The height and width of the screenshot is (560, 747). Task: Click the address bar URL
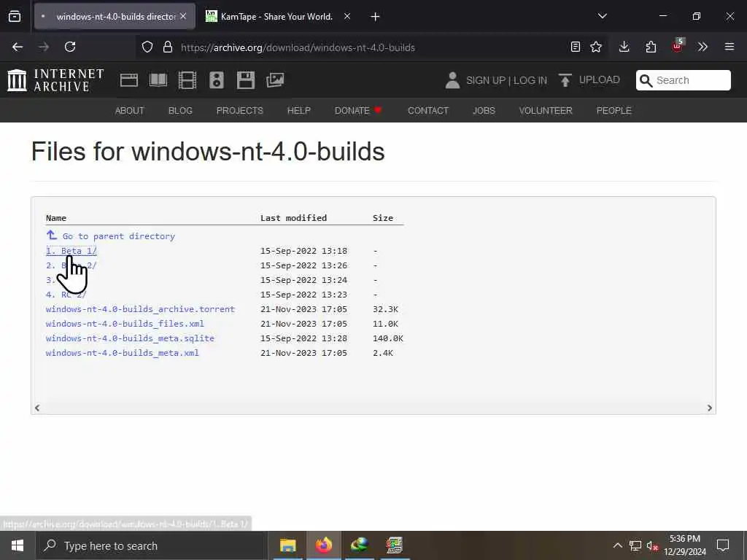tap(298, 47)
